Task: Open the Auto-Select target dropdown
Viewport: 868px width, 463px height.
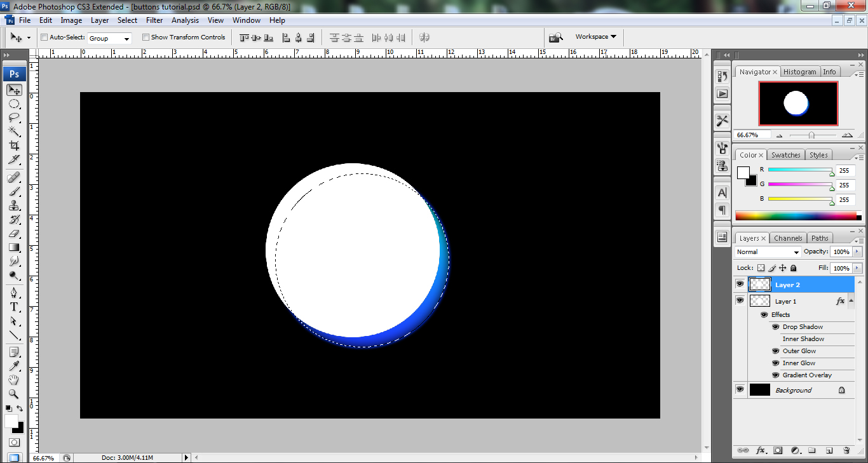Action: [x=109, y=37]
